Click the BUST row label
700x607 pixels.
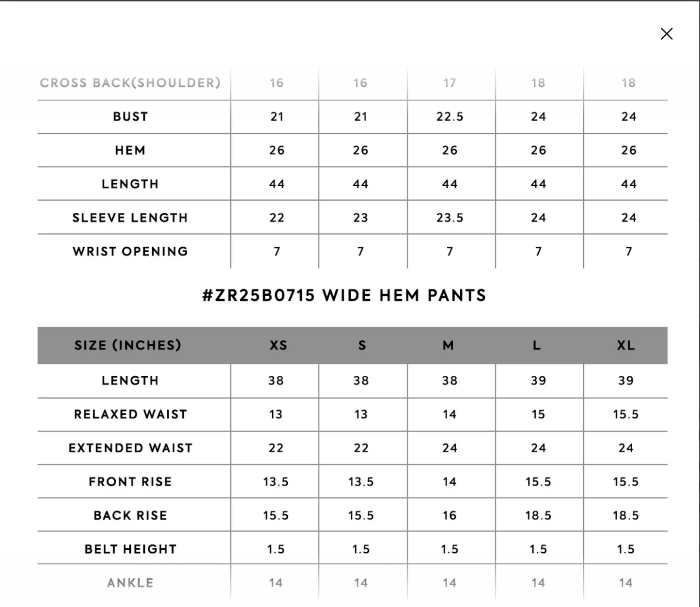coord(130,116)
